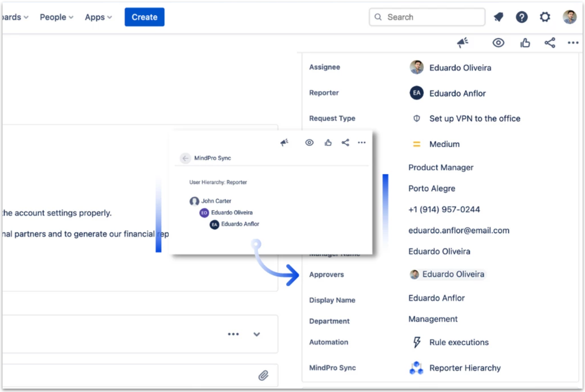Open the ellipsis menu in the MindPro Sync popup

click(362, 142)
